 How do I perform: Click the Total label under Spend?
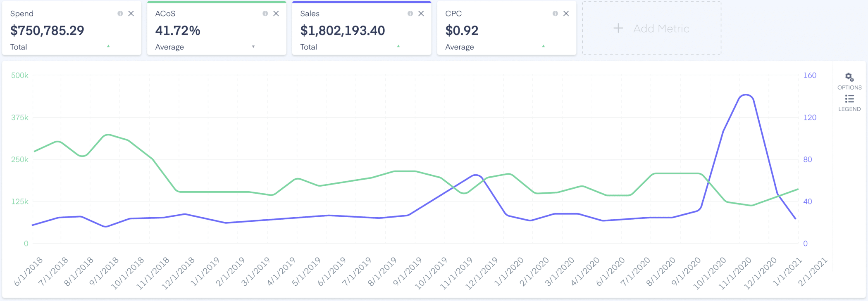pos(19,47)
